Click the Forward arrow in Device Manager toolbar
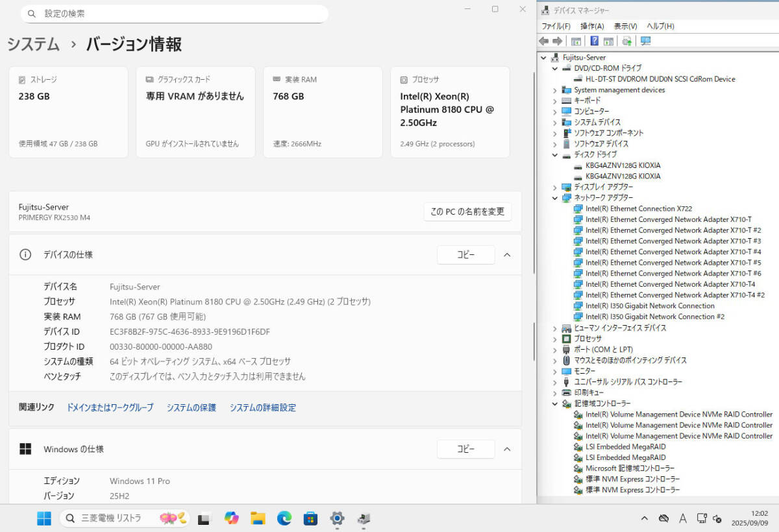This screenshot has width=779, height=532. [557, 41]
